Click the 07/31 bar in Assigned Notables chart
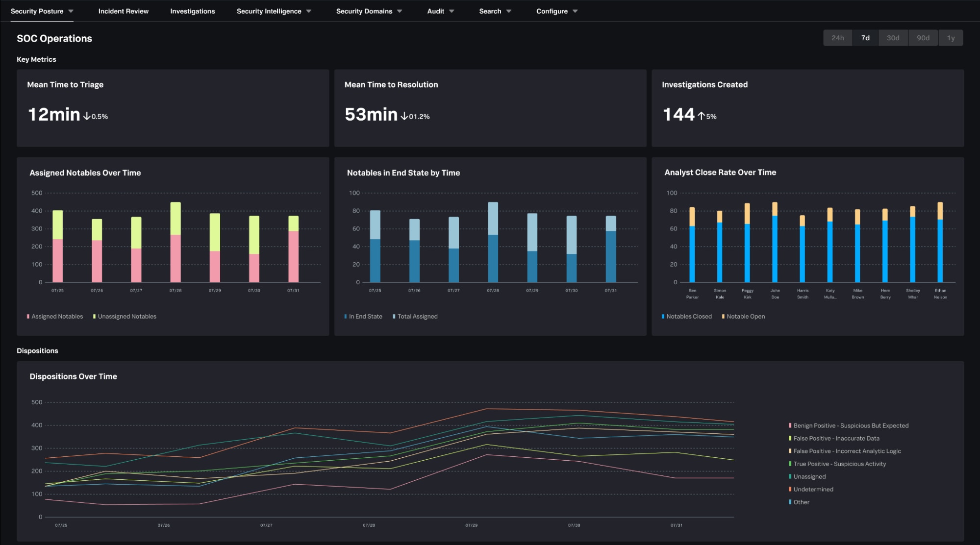 pyautogui.click(x=293, y=249)
